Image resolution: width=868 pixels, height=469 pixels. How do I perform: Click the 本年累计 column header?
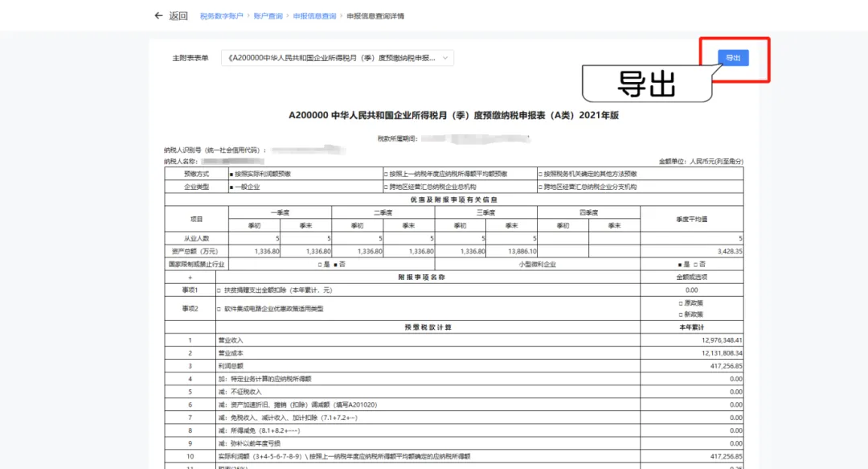[692, 327]
